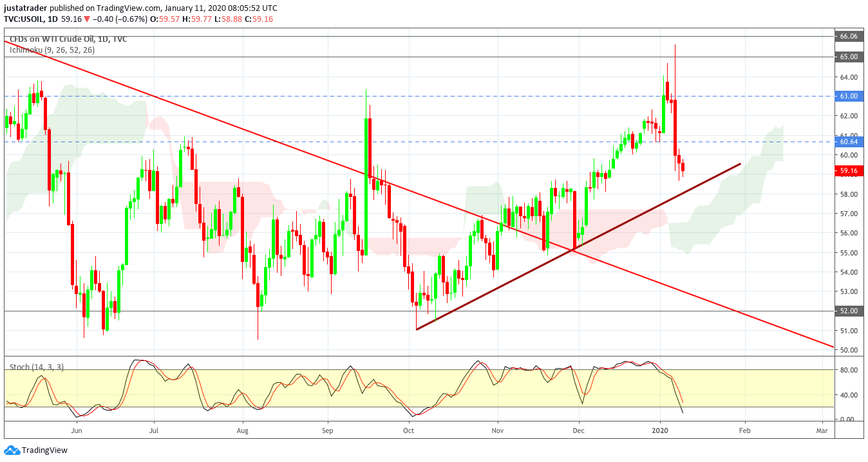868x462 pixels.
Task: Click the 50.00 price axis label
Action: pyautogui.click(x=849, y=350)
